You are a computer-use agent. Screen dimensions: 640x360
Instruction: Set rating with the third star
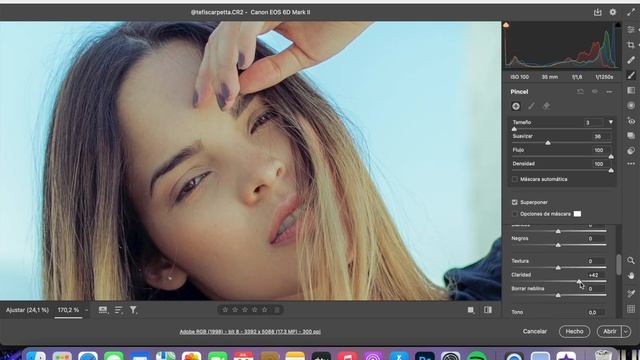245,310
